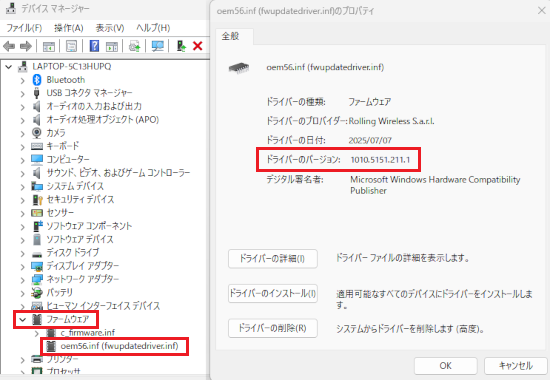
Task: Expand the オーディオ処理オブジェクト (APO) category
Action: pyautogui.click(x=22, y=120)
